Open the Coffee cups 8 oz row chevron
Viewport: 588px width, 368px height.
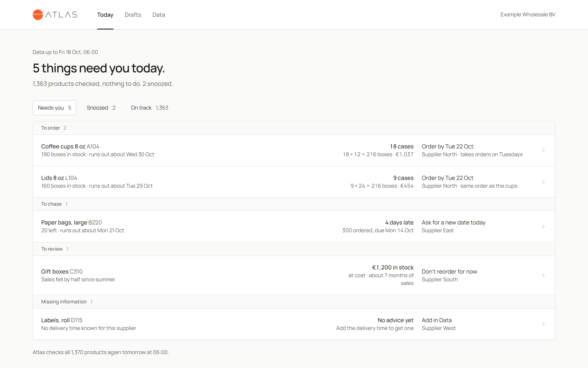tap(543, 150)
